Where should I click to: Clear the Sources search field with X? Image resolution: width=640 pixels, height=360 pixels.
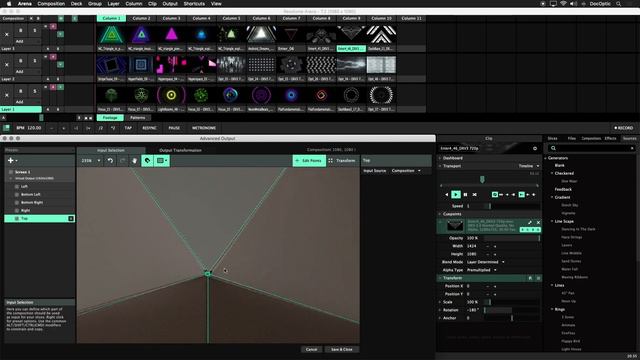(x=632, y=148)
